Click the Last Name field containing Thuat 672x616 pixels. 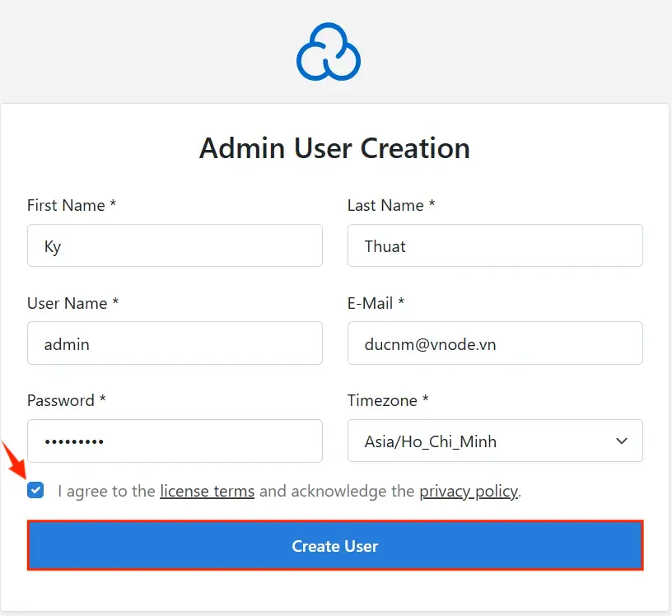(x=494, y=246)
